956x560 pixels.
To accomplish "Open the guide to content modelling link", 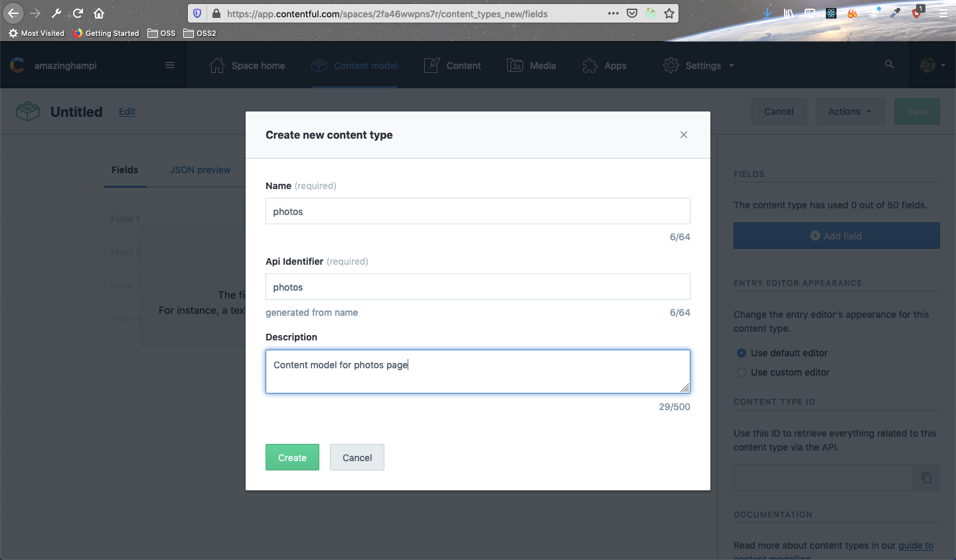I will (x=916, y=545).
